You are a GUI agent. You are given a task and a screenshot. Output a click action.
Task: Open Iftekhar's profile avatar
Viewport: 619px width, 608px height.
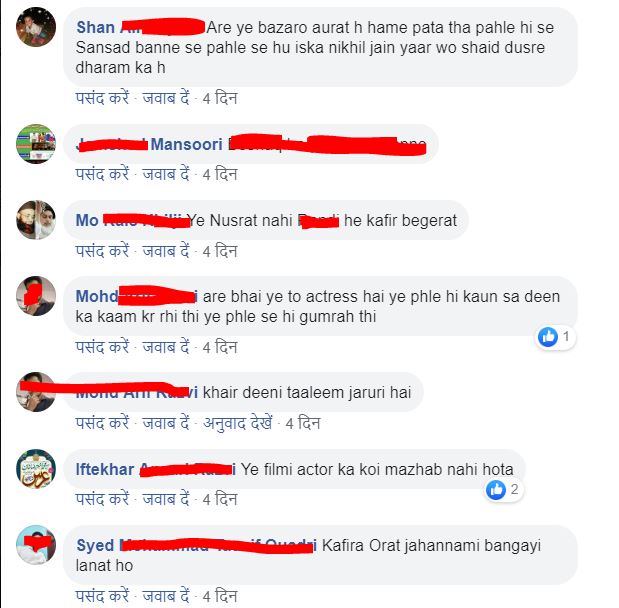[x=36, y=469]
